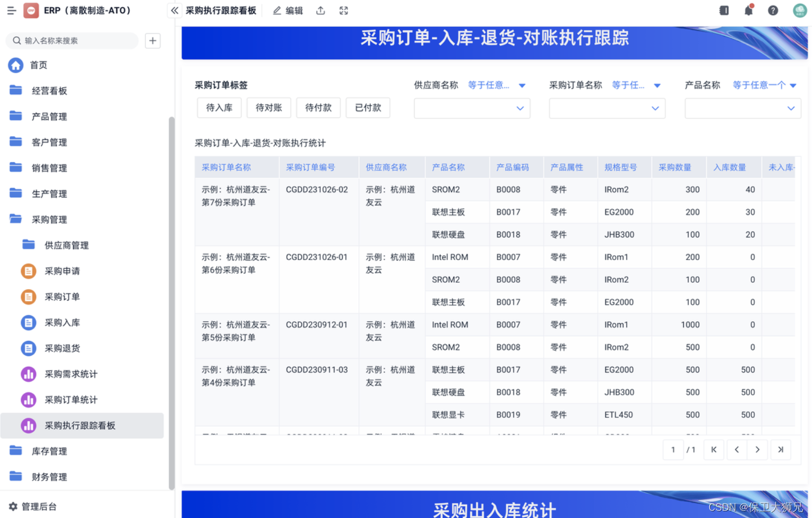Screen dimensions: 812x518
Task: Filter by 待付款 tag
Action: click(x=318, y=108)
